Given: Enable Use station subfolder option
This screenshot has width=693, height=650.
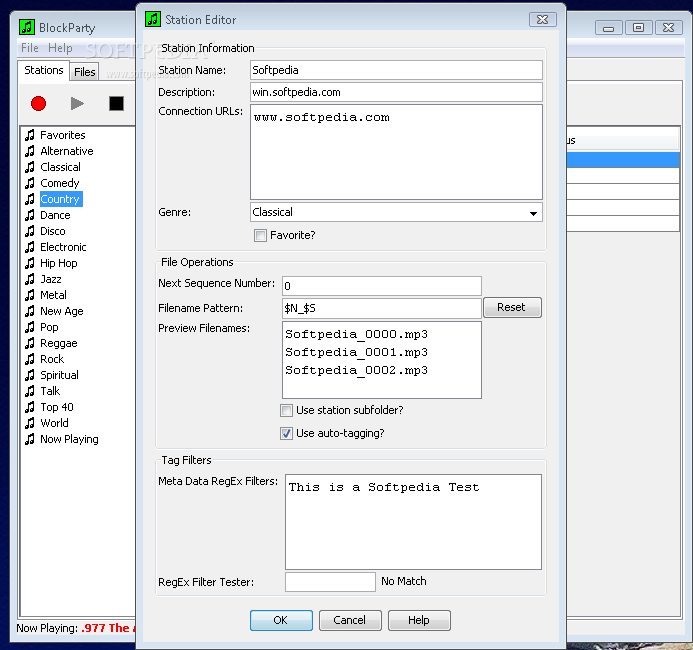Looking at the screenshot, I should tap(286, 411).
